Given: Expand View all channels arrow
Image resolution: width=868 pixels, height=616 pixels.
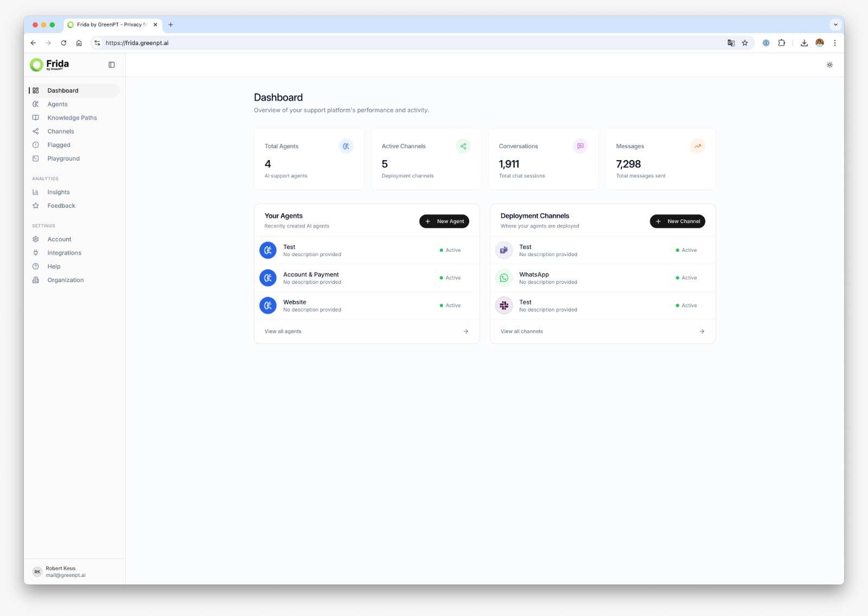Looking at the screenshot, I should click(x=701, y=331).
